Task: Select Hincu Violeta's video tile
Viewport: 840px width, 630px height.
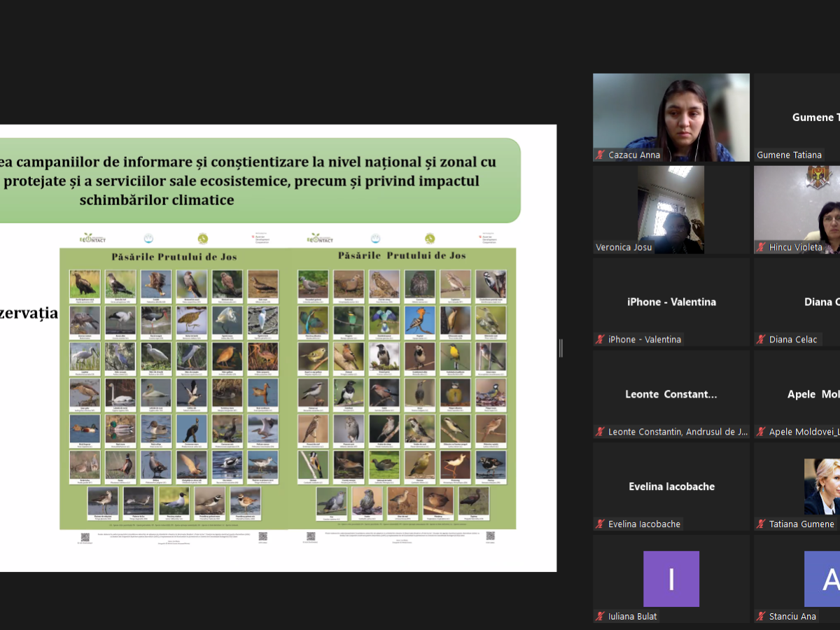Action: pyautogui.click(x=797, y=210)
